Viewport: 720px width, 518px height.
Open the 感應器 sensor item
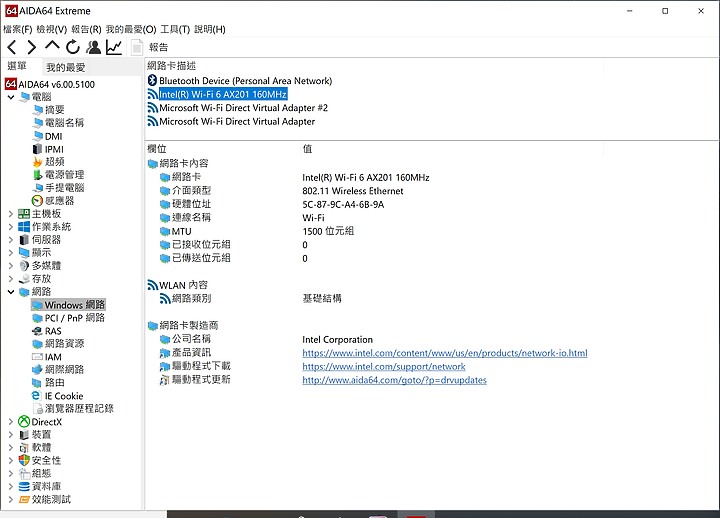click(x=53, y=201)
